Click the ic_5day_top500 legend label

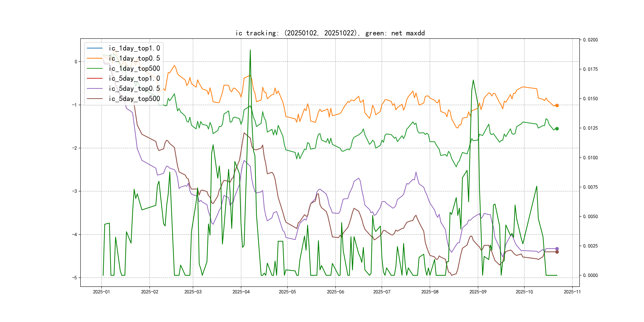click(134, 99)
